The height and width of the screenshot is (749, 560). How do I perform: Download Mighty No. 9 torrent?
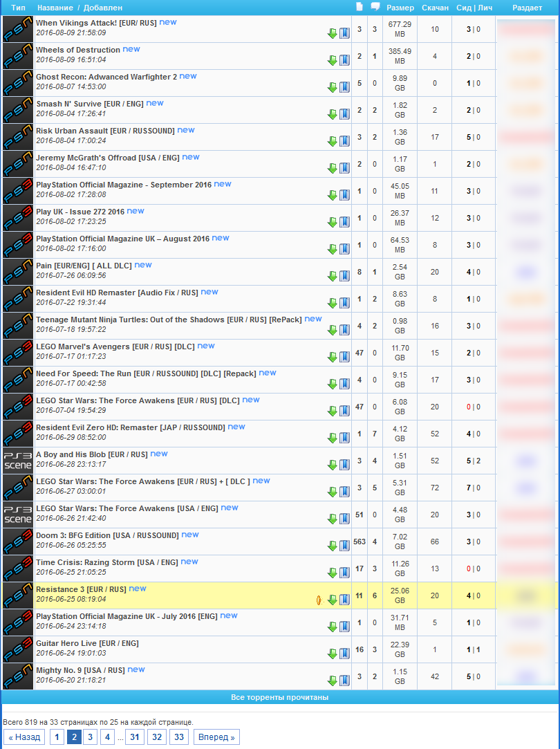tap(333, 681)
